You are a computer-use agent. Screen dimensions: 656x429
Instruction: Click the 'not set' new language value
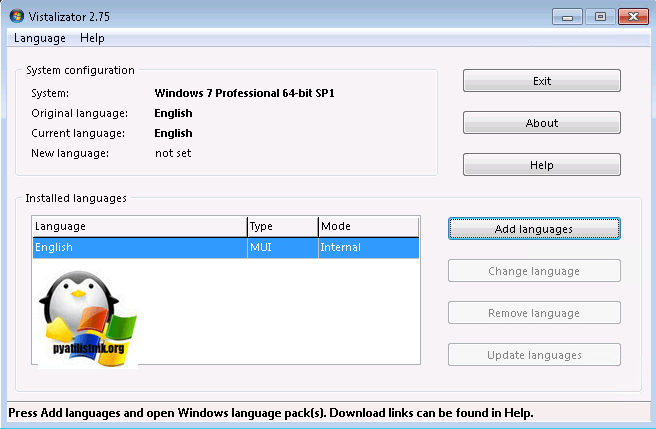tap(173, 153)
